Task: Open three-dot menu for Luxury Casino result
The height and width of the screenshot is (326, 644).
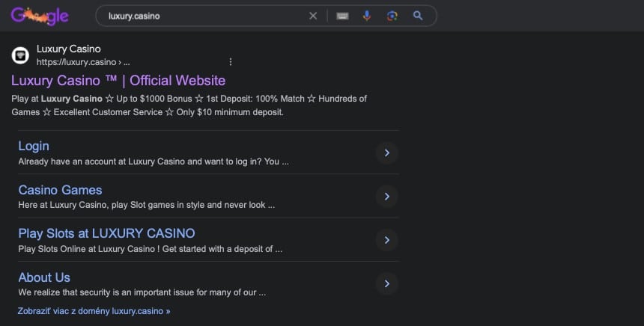Action: pyautogui.click(x=231, y=61)
